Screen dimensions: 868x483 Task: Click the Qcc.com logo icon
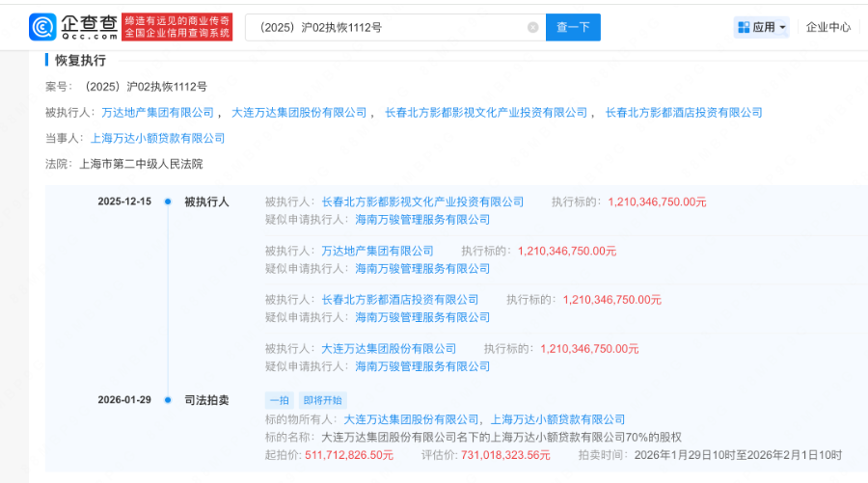43,27
